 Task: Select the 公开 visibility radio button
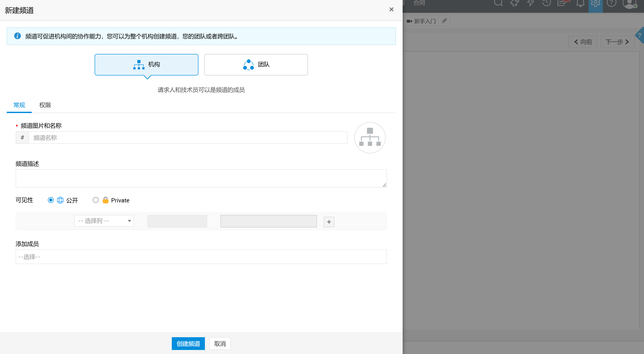51,200
